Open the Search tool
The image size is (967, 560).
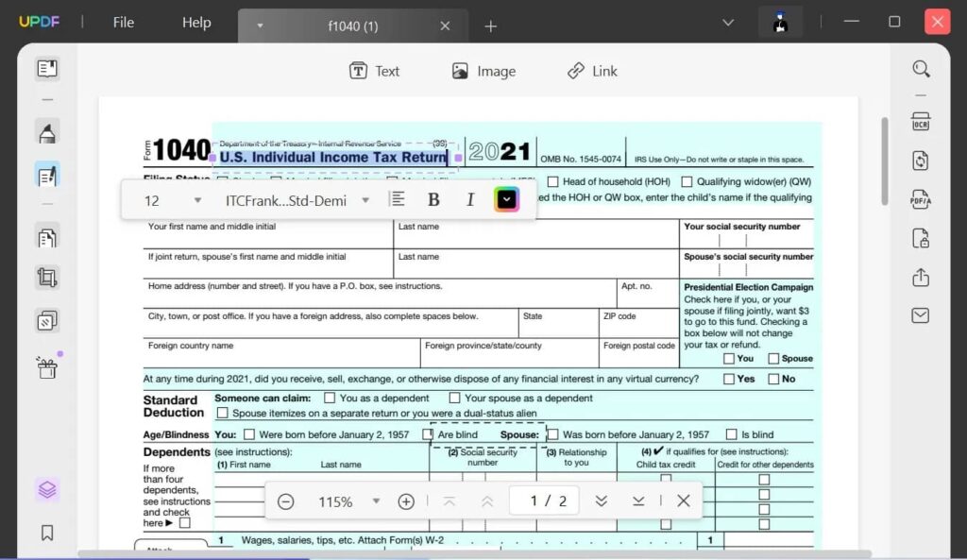coord(921,69)
